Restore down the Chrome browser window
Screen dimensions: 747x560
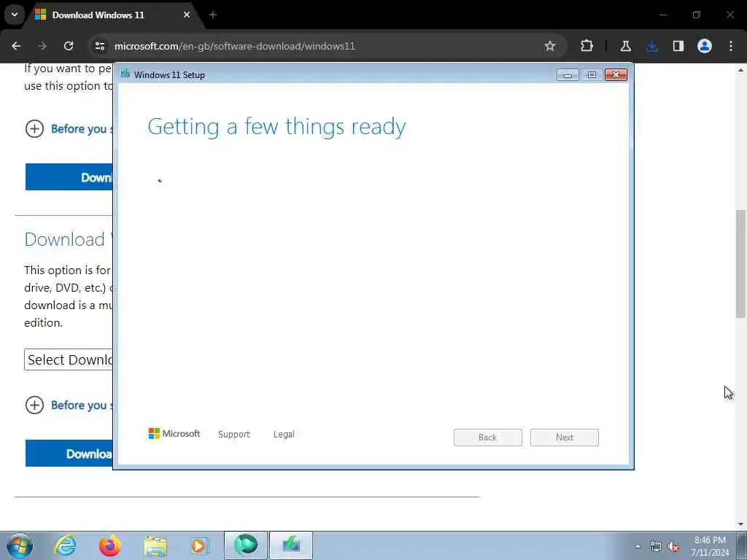[697, 15]
